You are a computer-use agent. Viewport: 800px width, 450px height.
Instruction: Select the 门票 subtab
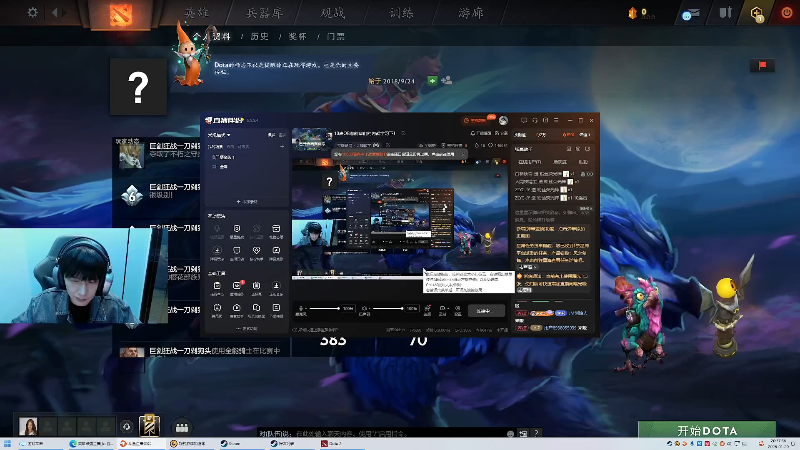click(336, 36)
